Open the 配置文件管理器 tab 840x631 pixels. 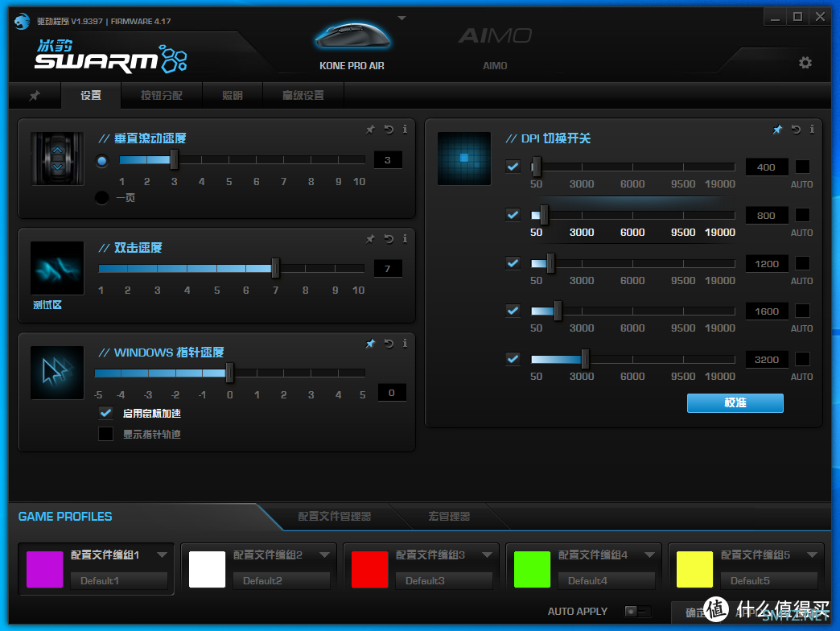334,517
